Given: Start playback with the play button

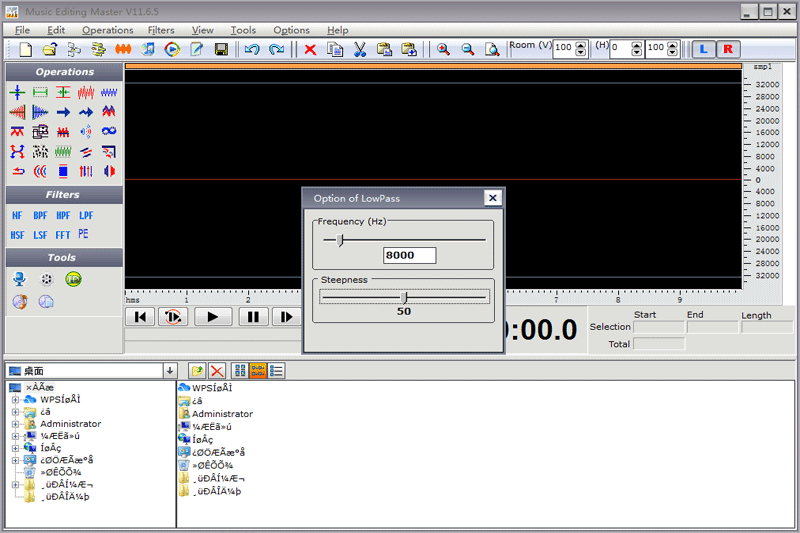Looking at the screenshot, I should coord(213,317).
